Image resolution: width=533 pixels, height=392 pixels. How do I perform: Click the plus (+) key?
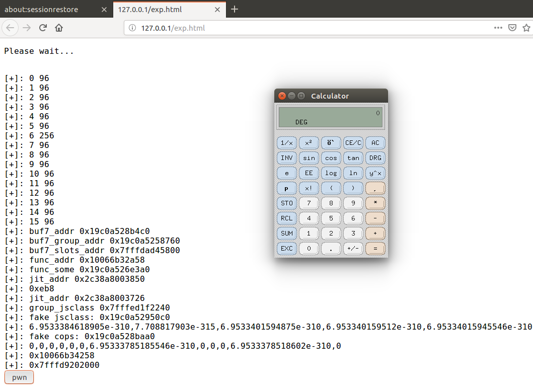[375, 233]
